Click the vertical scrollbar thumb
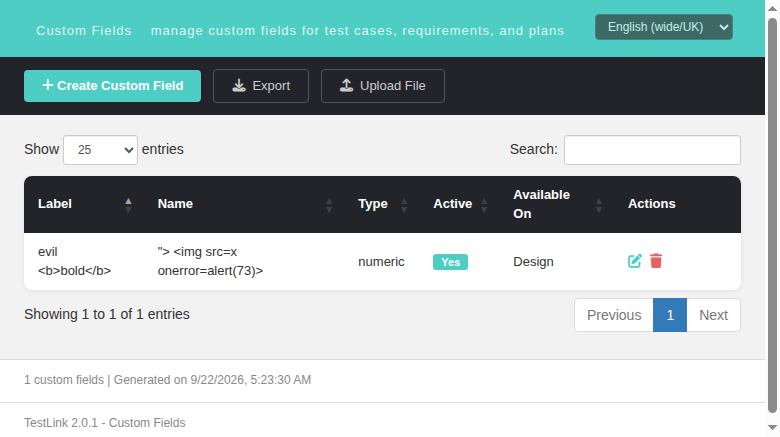Viewport: 780px width, 437px height. point(772,216)
